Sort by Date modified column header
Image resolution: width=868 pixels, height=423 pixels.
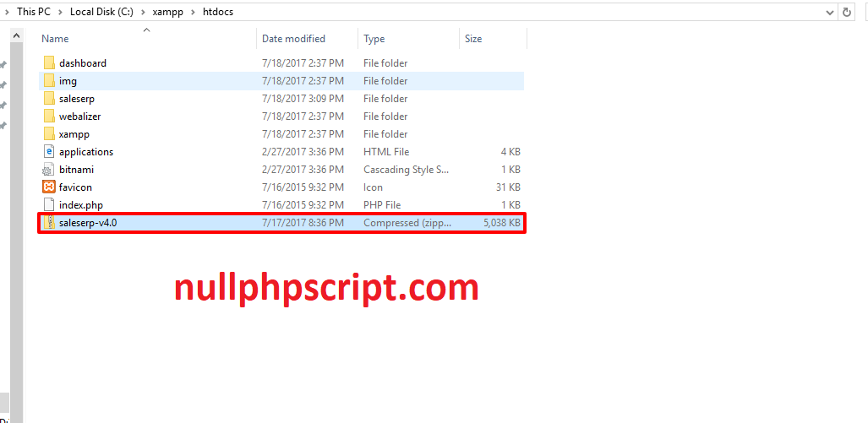(293, 39)
